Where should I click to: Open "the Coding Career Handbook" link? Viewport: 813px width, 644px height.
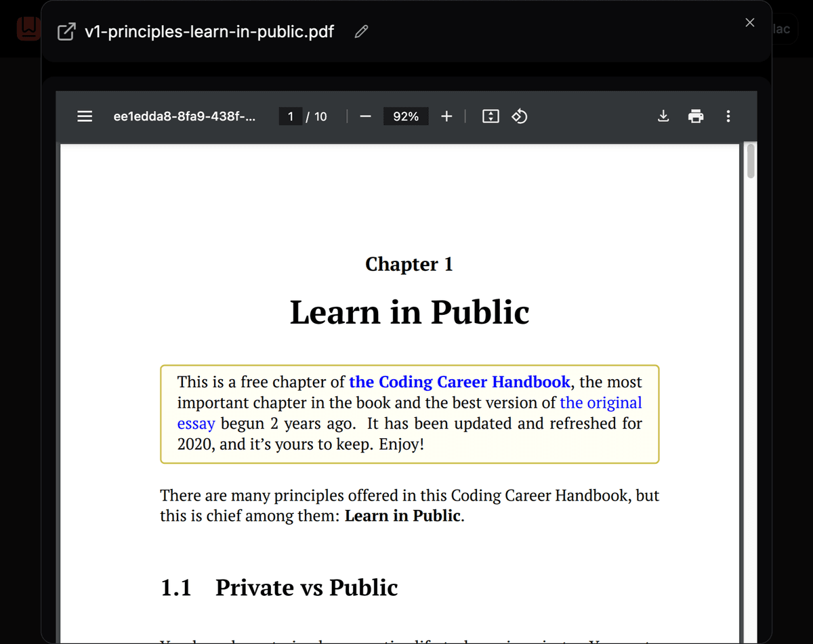pos(459,381)
